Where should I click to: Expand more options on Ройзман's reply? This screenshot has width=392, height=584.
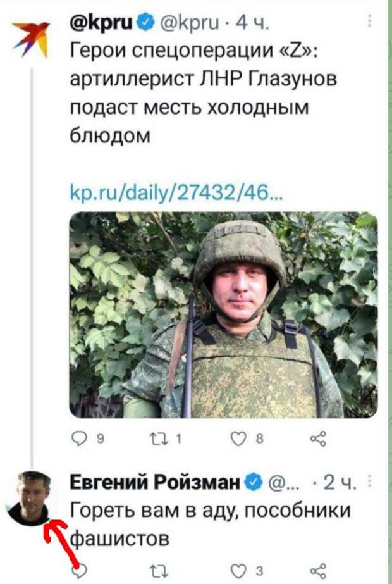click(370, 484)
